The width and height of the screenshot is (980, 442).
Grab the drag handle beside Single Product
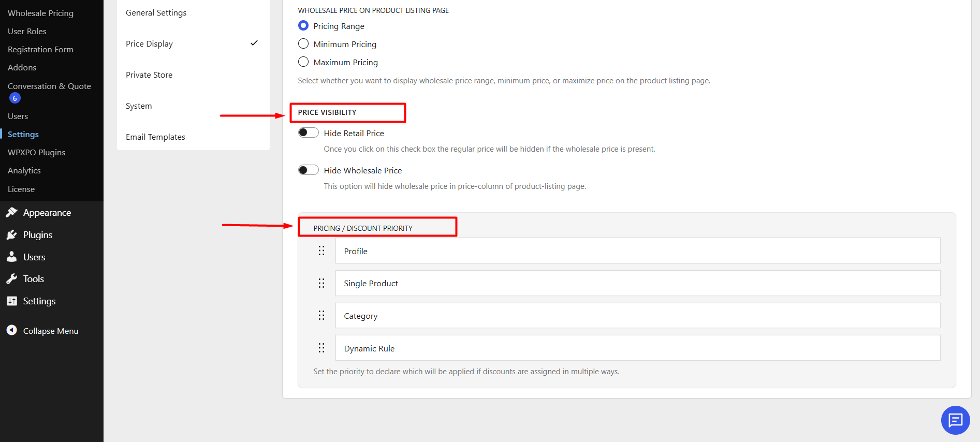coord(321,283)
